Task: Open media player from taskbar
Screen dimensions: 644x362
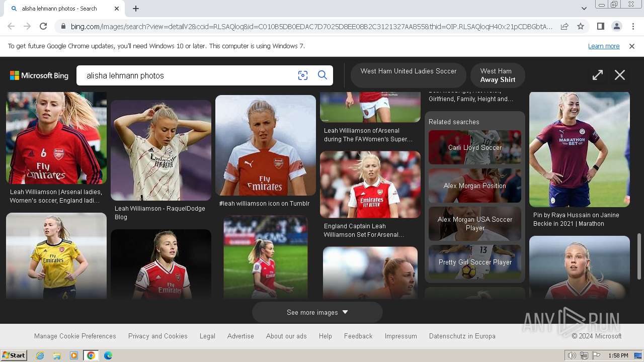Action: (x=74, y=355)
